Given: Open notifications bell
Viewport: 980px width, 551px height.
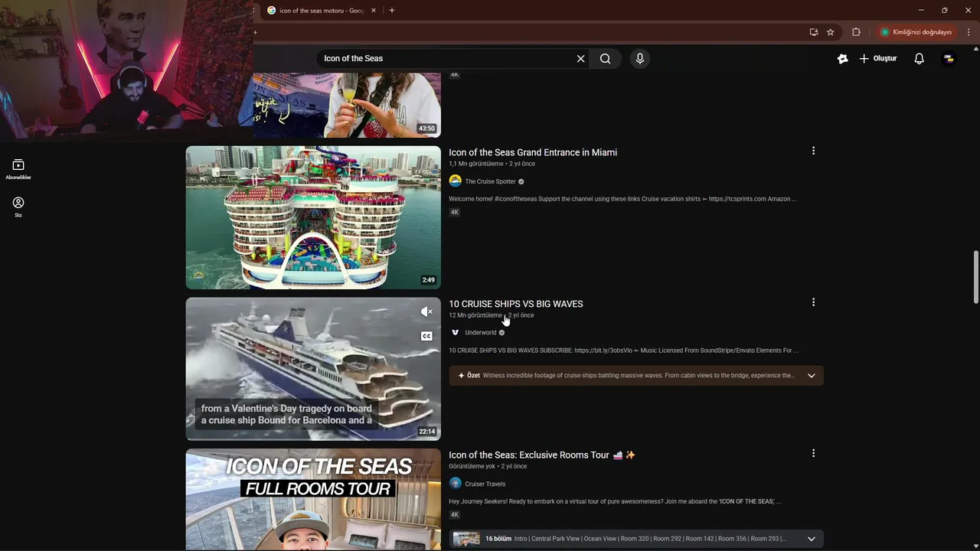Looking at the screenshot, I should click(x=920, y=58).
